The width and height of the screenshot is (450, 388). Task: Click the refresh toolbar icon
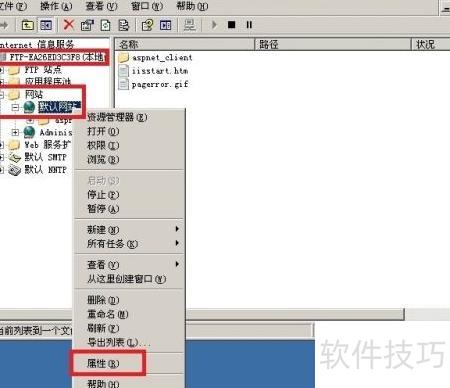click(105, 25)
